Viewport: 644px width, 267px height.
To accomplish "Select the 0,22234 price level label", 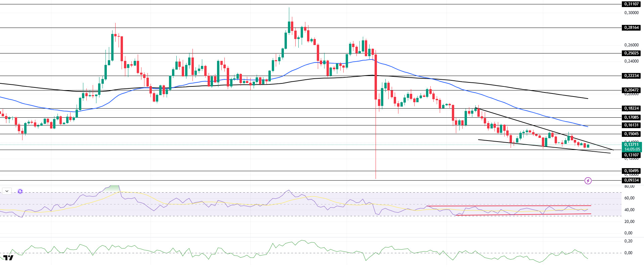I will click(631, 76).
